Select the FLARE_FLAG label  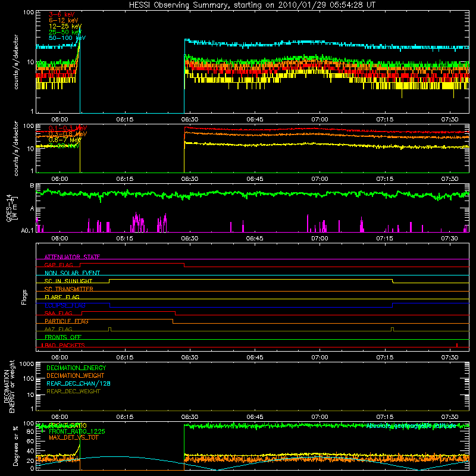pyautogui.click(x=62, y=297)
